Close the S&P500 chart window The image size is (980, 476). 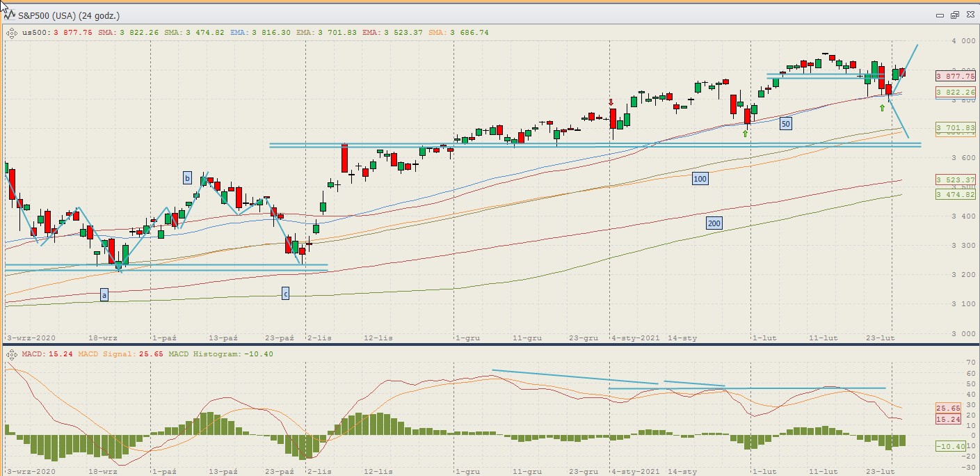(x=969, y=15)
